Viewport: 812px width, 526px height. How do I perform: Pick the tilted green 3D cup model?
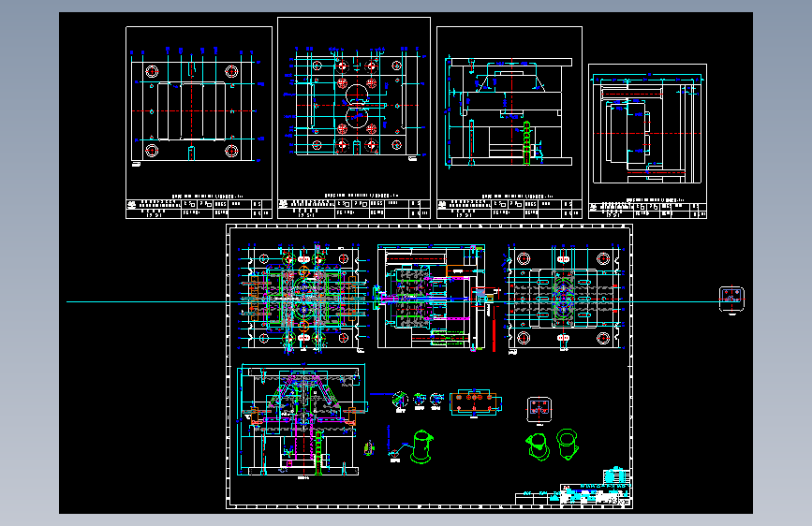tap(538, 446)
